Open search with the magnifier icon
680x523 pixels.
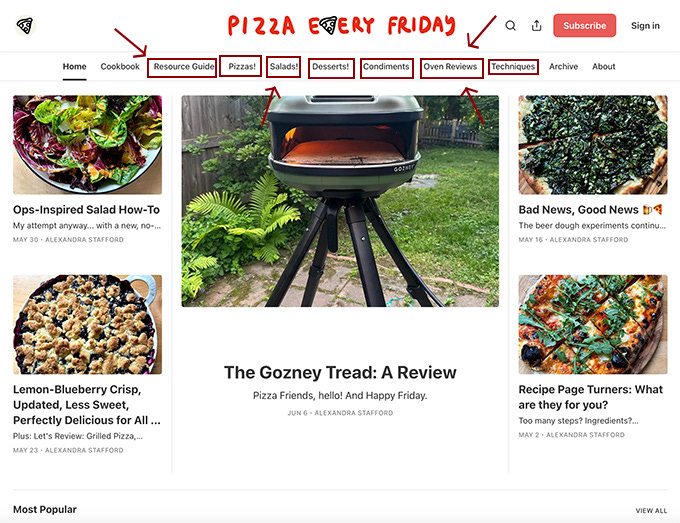[x=510, y=26]
